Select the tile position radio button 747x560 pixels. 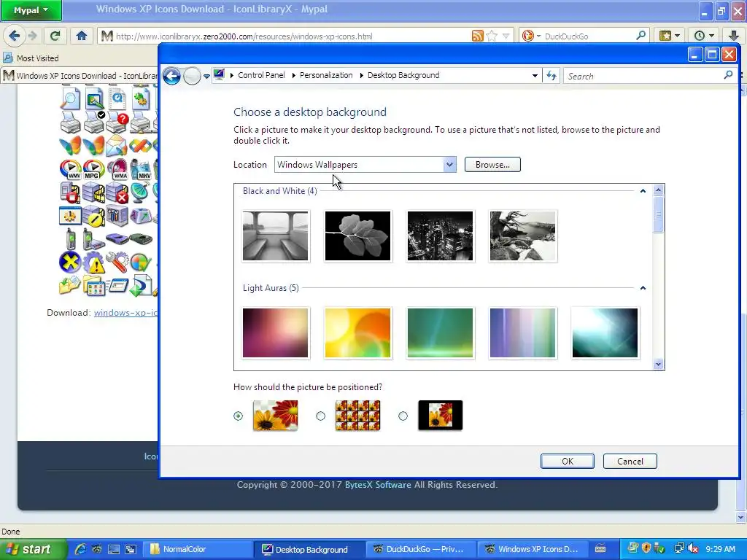point(321,416)
